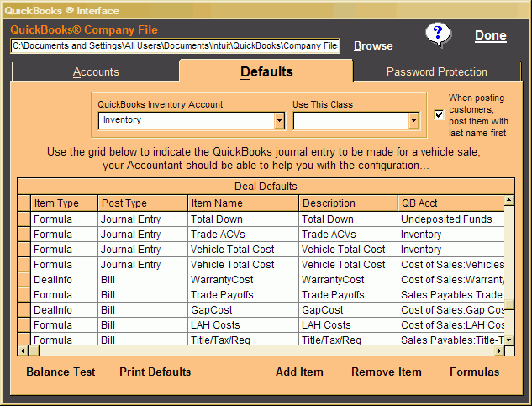Select row header for GapCost row
The image size is (532, 406).
(24, 310)
